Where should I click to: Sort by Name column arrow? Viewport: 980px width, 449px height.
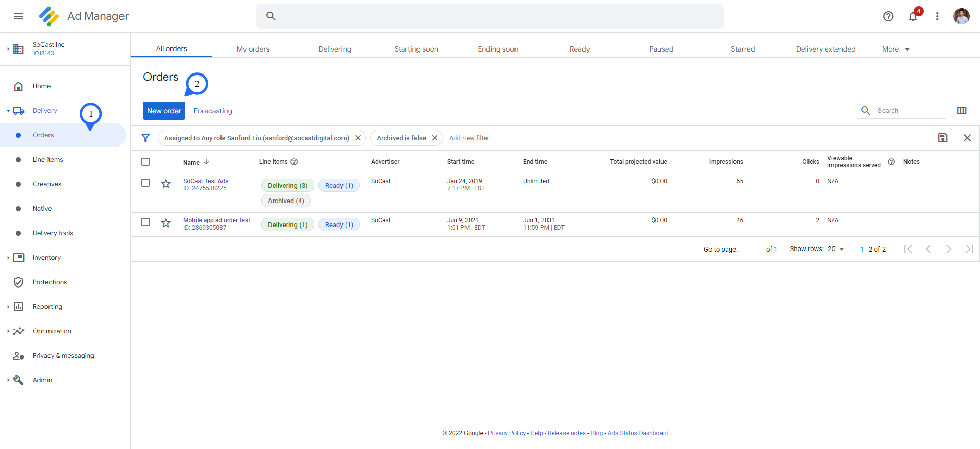[x=206, y=162]
